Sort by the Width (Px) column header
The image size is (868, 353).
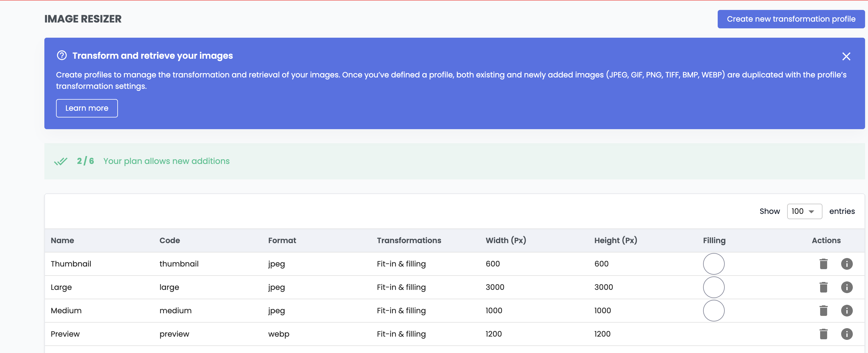506,240
